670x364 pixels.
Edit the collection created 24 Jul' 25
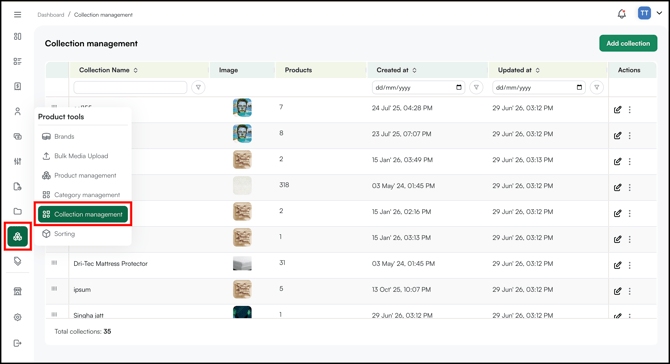(x=617, y=110)
